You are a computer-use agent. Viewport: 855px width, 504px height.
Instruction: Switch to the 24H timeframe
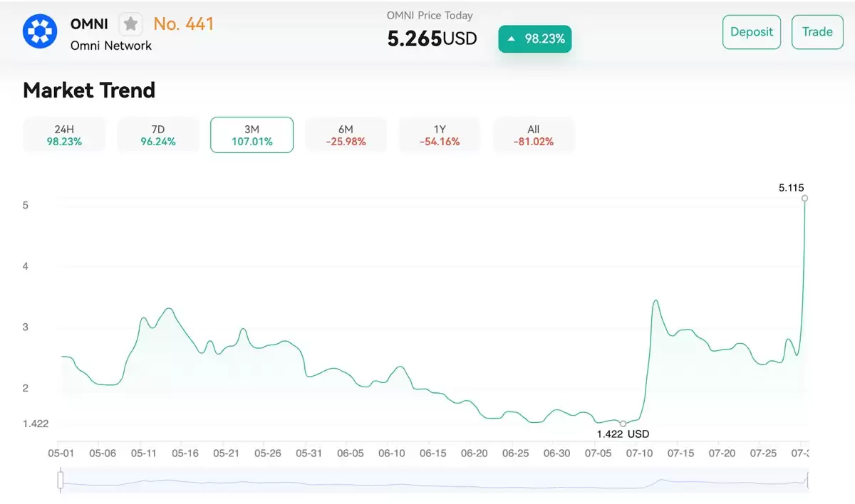64,135
